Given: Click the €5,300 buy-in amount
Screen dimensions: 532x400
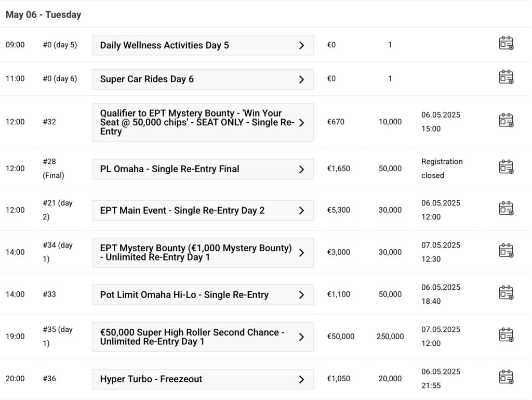Looking at the screenshot, I should 338,210.
